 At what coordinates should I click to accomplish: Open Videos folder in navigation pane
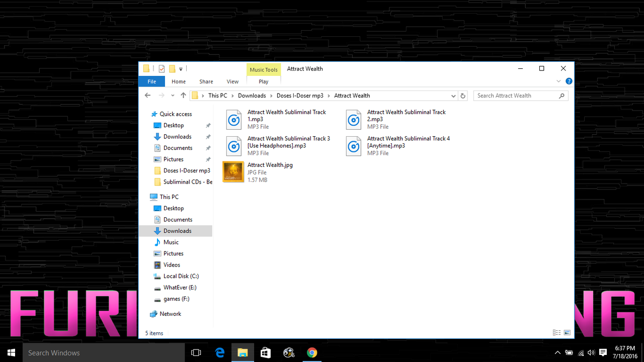[172, 265]
